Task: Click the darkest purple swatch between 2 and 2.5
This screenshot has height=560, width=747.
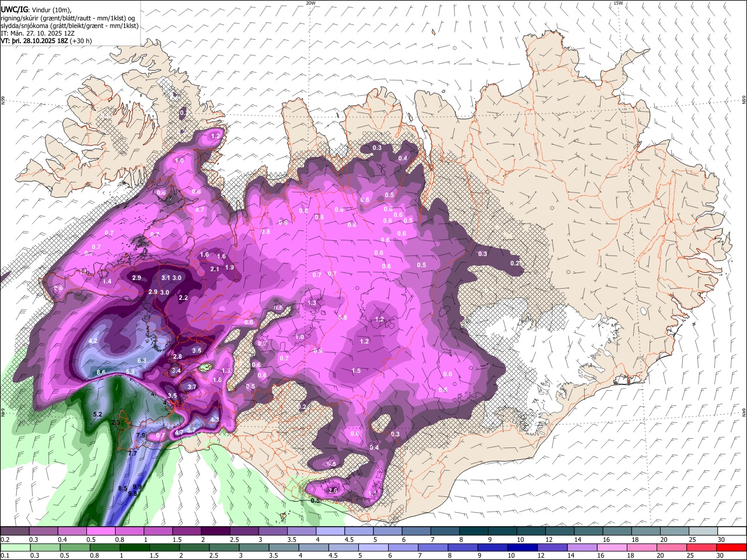Action: tap(215, 531)
